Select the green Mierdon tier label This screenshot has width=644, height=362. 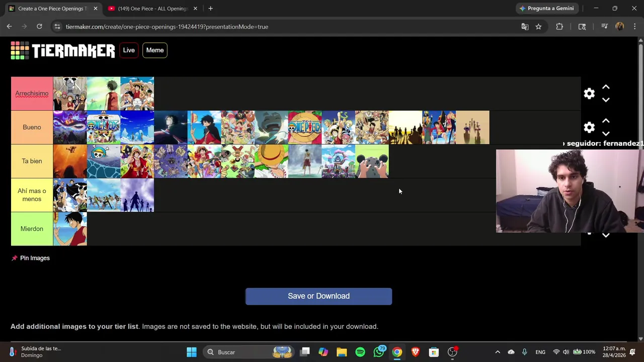click(32, 229)
